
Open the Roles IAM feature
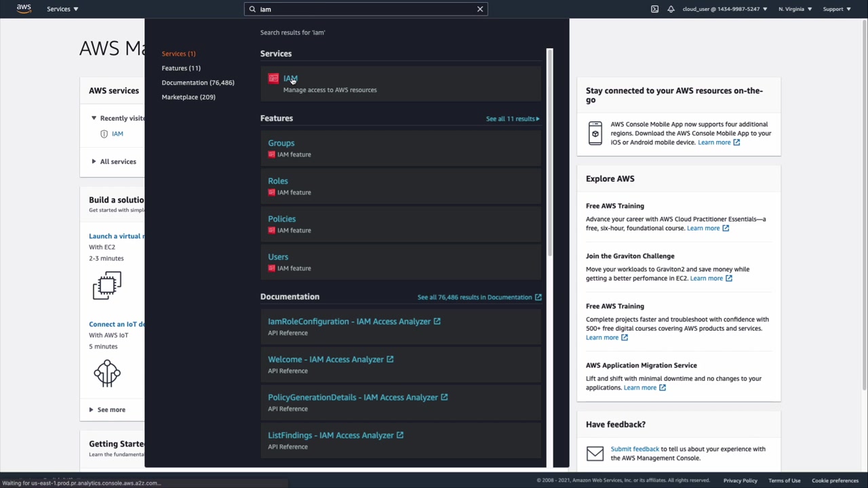point(278,181)
